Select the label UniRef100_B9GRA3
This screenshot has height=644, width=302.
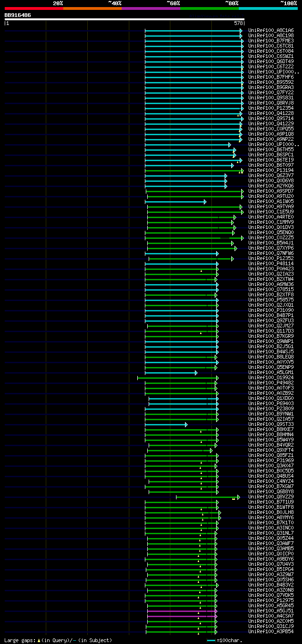271,87
